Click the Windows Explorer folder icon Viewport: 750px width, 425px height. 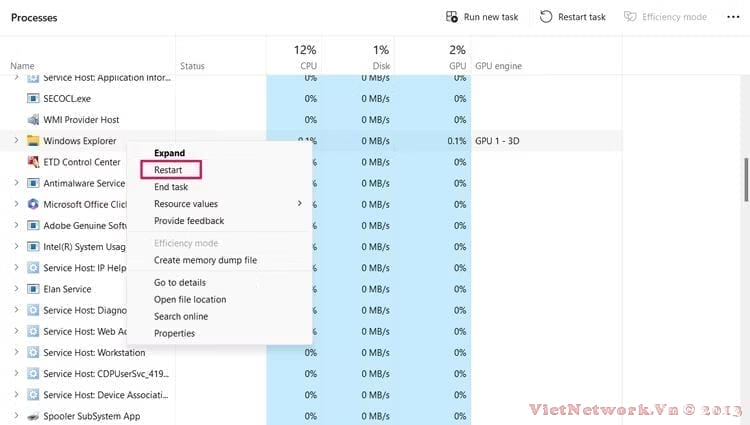coord(33,141)
